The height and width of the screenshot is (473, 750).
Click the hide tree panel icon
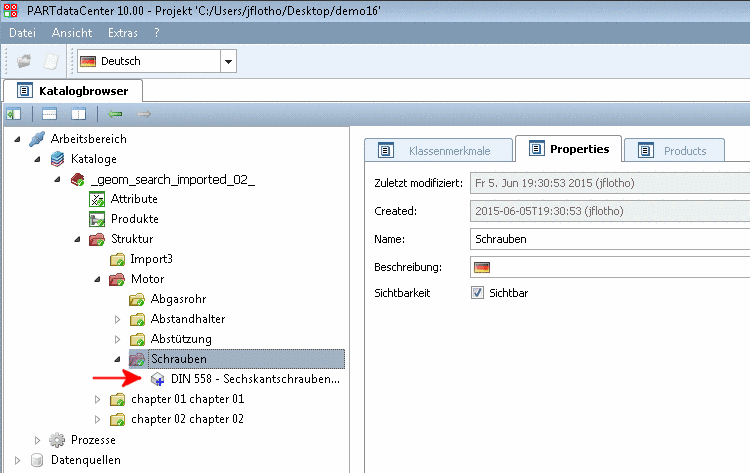tap(13, 114)
